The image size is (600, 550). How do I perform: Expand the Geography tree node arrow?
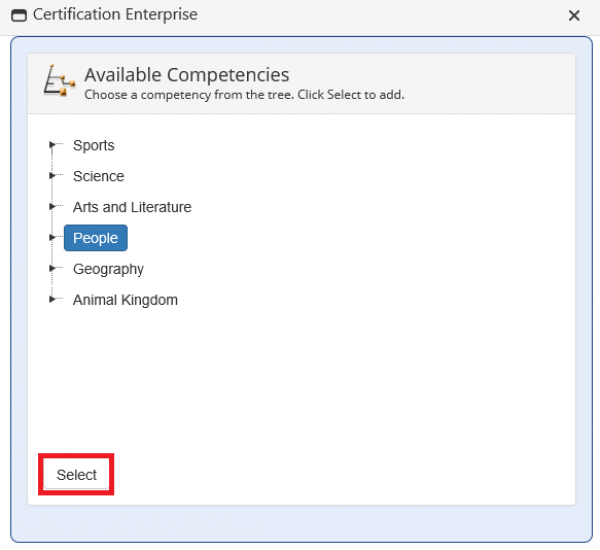pos(52,269)
